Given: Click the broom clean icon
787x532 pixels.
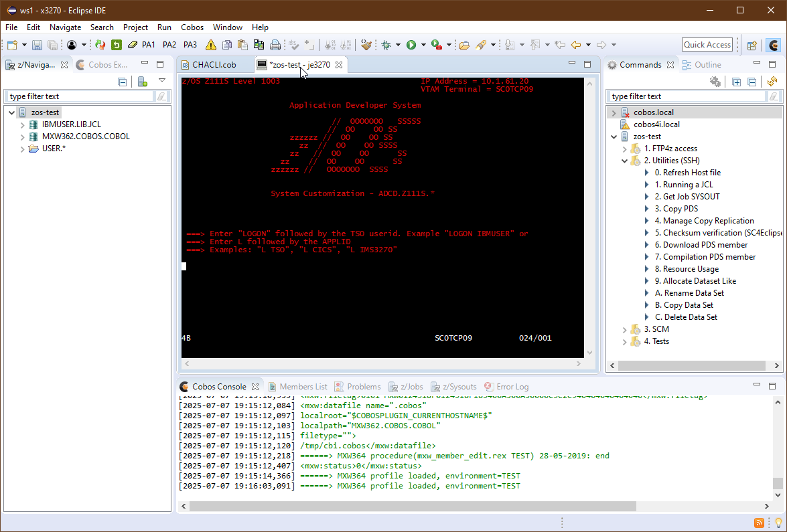Looking at the screenshot, I should click(367, 45).
